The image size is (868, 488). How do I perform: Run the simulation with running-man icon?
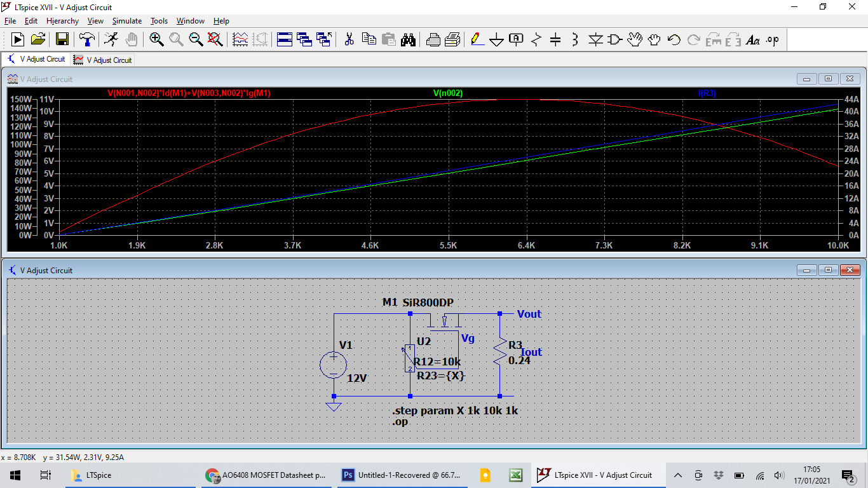[111, 39]
